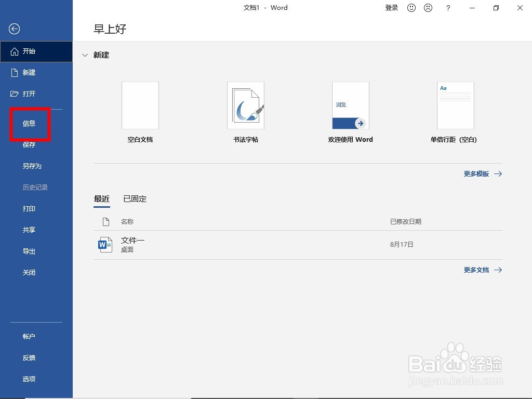The width and height of the screenshot is (532, 399).
Task: Click 更多文档 to see more documents
Action: [x=476, y=270]
